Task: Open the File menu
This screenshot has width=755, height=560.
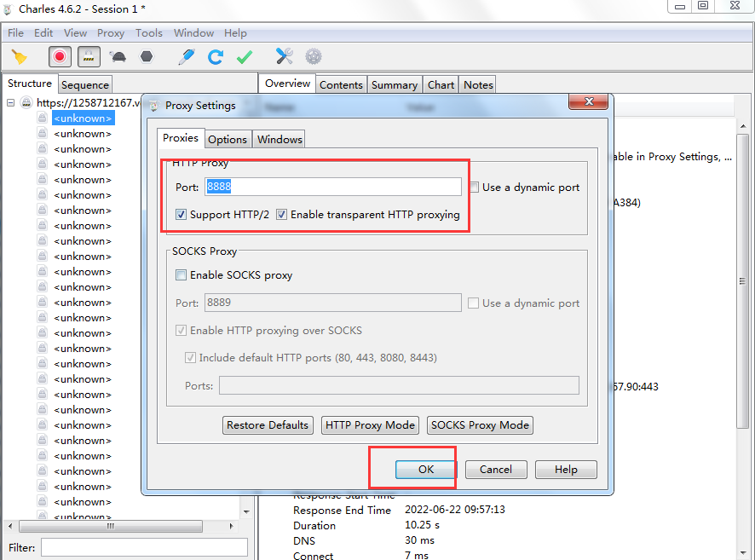Action: coord(15,33)
